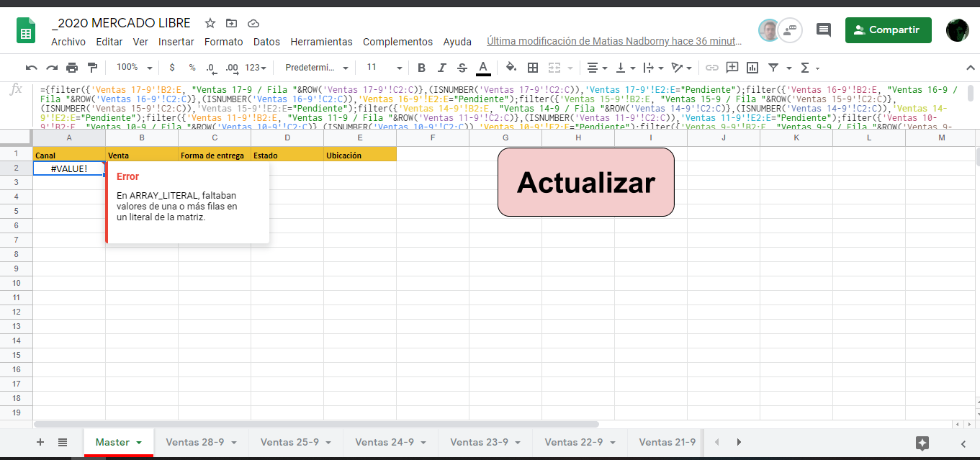
Task: Toggle italic formatting
Action: (442, 68)
